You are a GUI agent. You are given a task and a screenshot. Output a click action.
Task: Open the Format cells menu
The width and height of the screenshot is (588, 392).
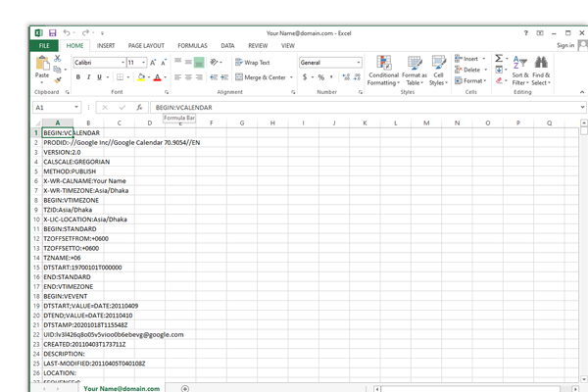pyautogui.click(x=470, y=80)
